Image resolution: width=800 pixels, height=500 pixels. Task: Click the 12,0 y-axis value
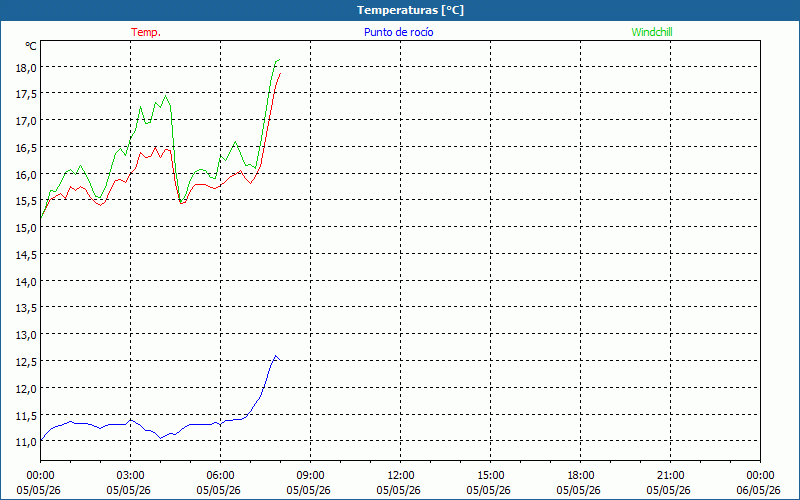(x=26, y=389)
